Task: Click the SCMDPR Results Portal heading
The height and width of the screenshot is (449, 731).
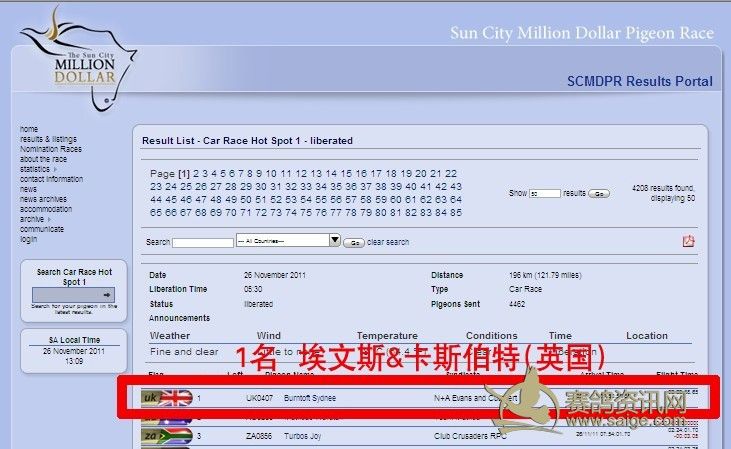Action: tap(640, 81)
